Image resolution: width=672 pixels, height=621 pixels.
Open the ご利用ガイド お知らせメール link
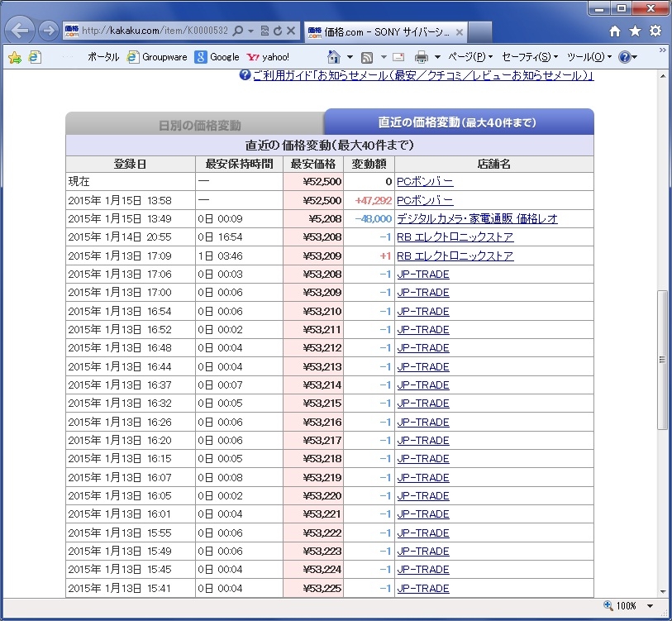click(x=423, y=75)
